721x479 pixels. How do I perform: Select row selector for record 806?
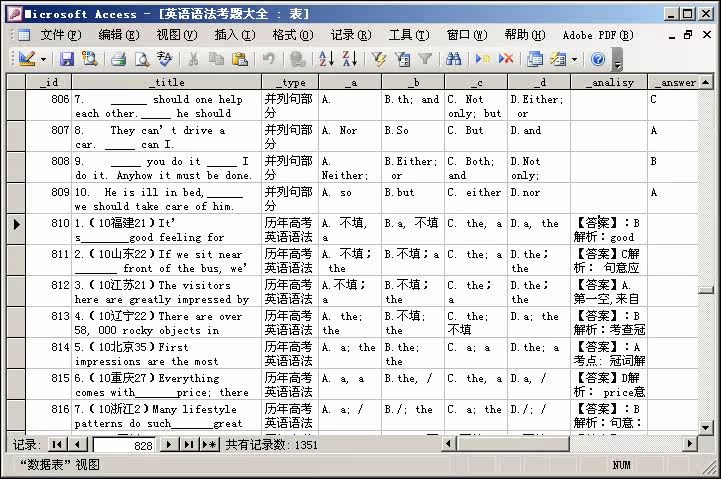click(x=16, y=105)
